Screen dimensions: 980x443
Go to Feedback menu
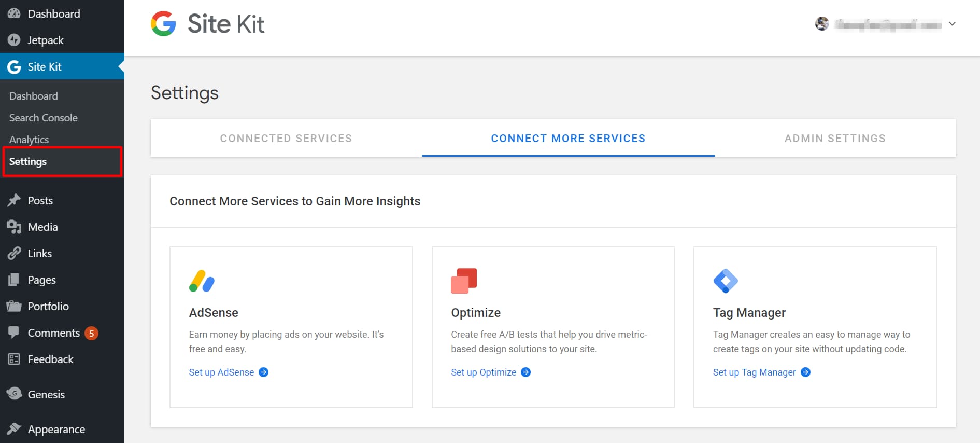pos(62,359)
